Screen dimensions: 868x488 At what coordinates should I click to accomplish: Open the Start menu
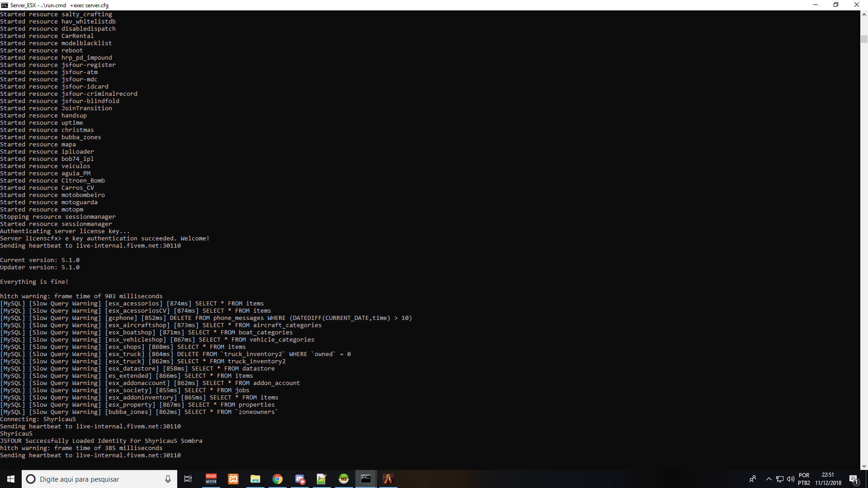[9, 479]
